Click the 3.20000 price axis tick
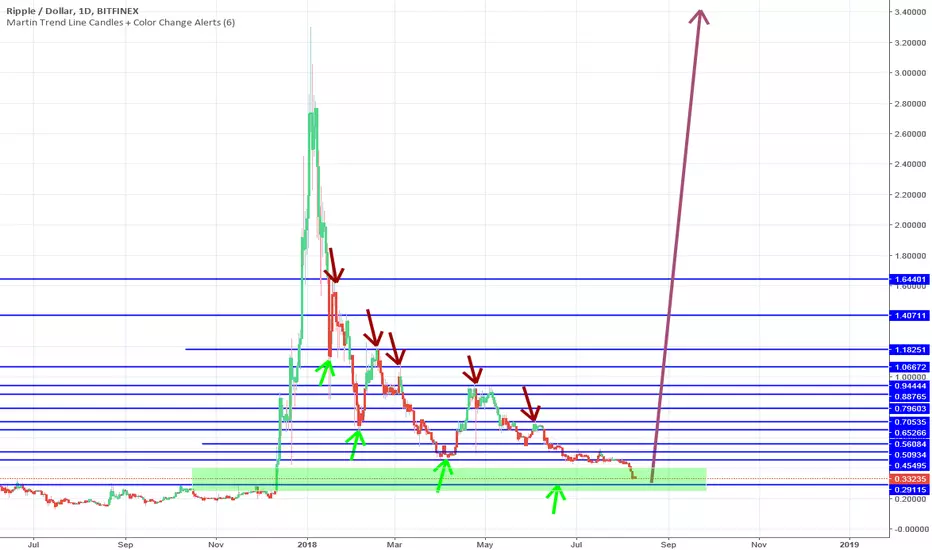The image size is (932, 550). tap(910, 43)
